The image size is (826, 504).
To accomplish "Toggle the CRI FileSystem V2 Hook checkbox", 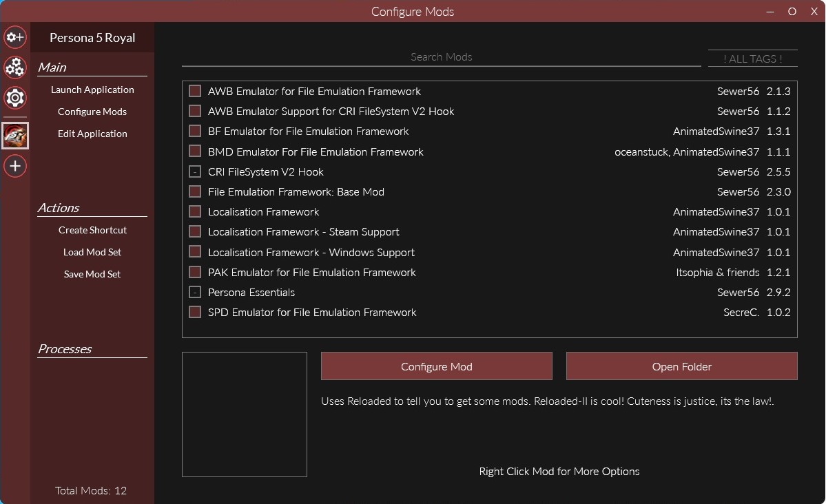I will [x=195, y=171].
